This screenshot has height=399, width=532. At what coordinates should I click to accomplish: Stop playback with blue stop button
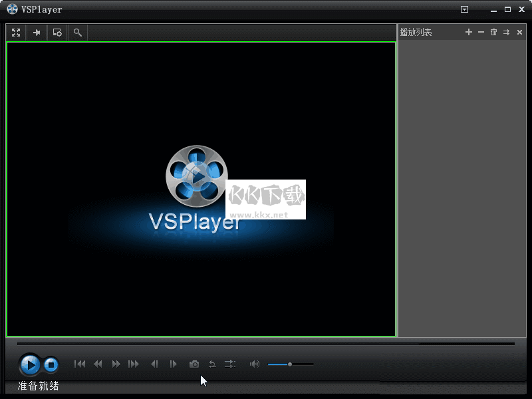point(51,364)
